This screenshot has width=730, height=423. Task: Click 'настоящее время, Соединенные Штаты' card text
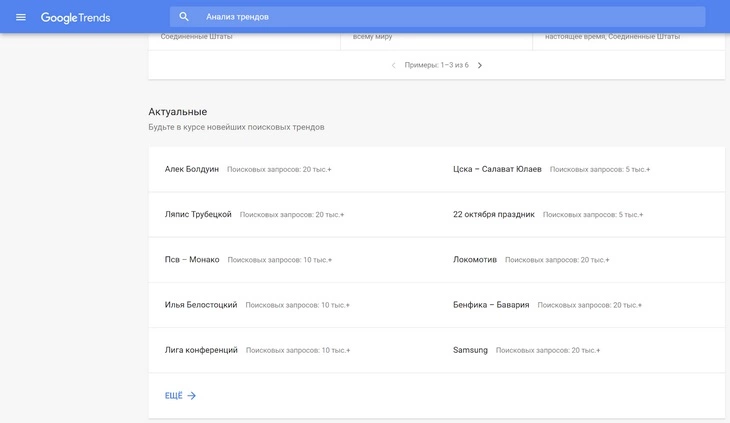point(612,36)
